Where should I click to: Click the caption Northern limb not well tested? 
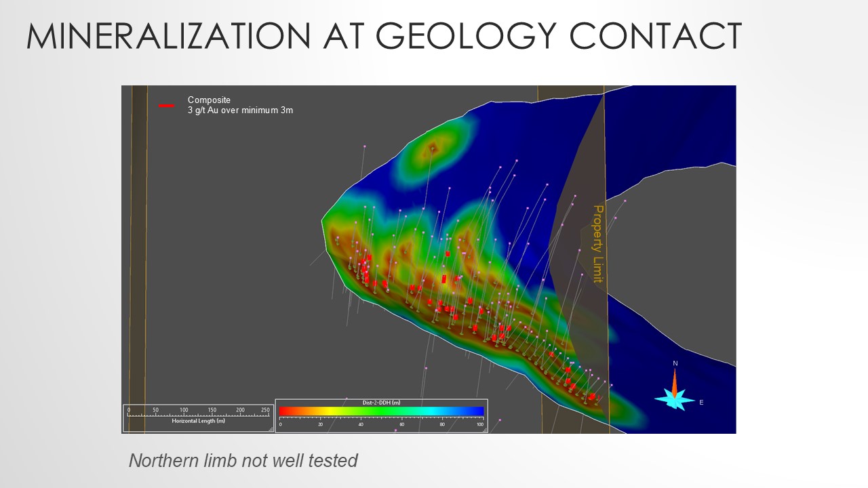pyautogui.click(x=243, y=461)
